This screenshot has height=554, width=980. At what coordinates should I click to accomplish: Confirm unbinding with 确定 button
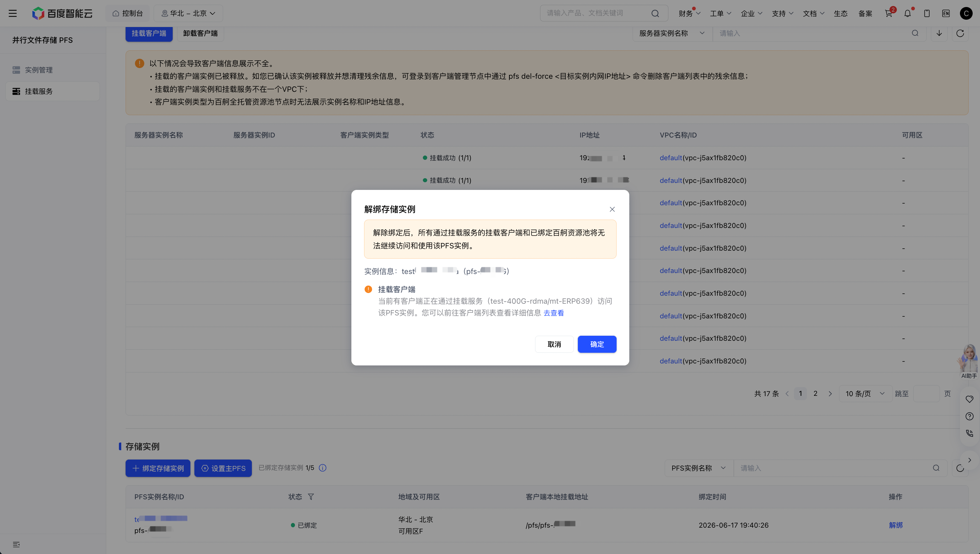click(x=597, y=344)
